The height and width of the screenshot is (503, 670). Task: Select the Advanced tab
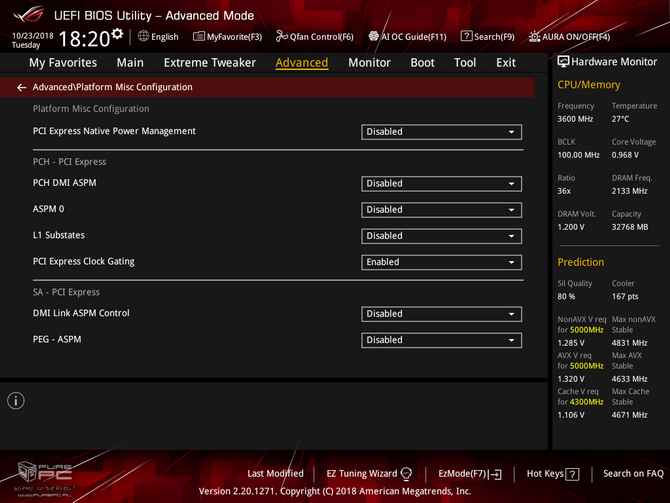[x=302, y=63]
